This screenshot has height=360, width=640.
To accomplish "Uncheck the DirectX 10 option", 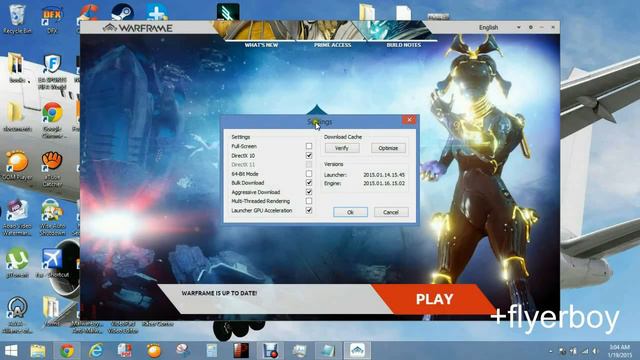I will tap(309, 156).
